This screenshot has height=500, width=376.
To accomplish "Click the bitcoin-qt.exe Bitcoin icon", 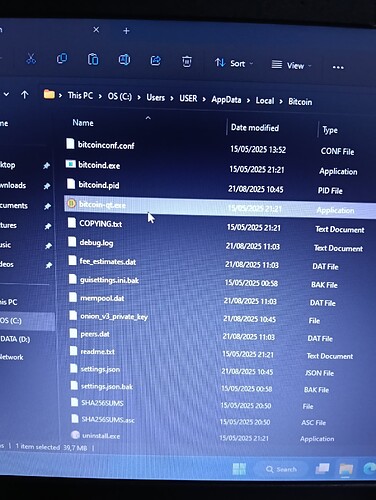I will pos(71,203).
